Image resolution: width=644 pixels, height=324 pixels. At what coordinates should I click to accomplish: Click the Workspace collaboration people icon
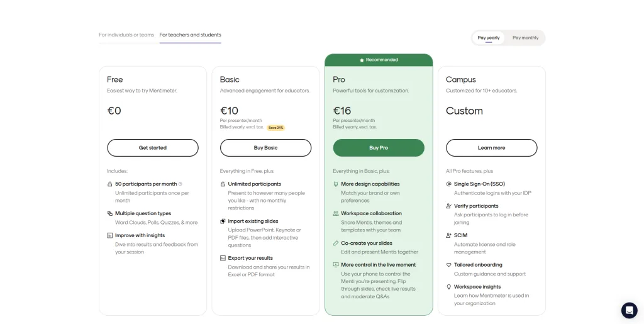coord(336,214)
